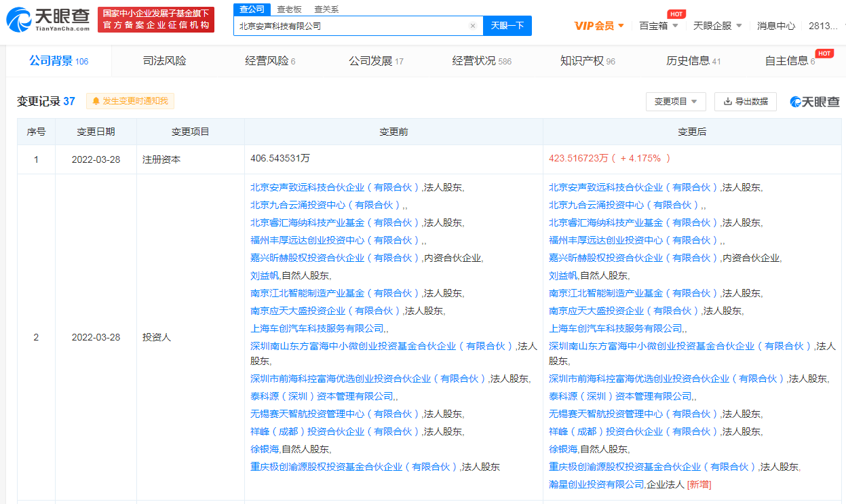The image size is (846, 504).
Task: Click the 发生变更时通知我 bell button
Action: click(130, 101)
